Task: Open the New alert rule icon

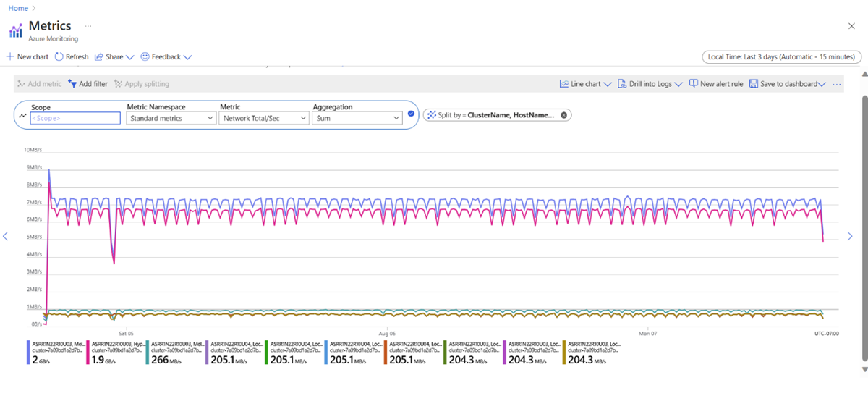Action: click(x=694, y=84)
